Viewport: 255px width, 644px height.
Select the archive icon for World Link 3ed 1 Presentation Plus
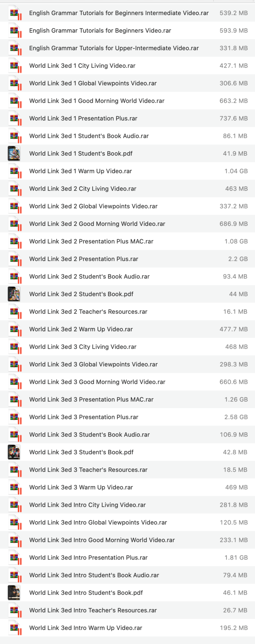click(14, 118)
